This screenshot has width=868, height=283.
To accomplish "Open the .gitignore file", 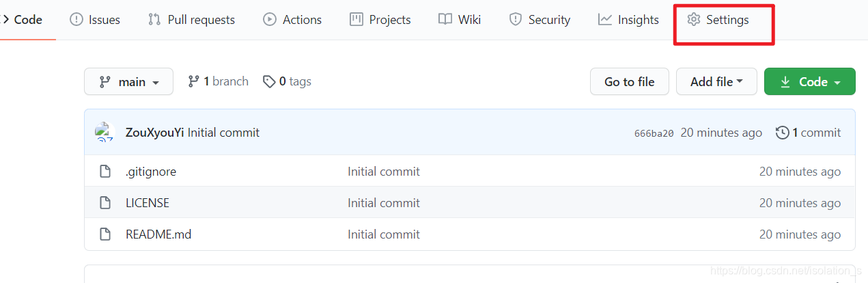I will [x=151, y=172].
